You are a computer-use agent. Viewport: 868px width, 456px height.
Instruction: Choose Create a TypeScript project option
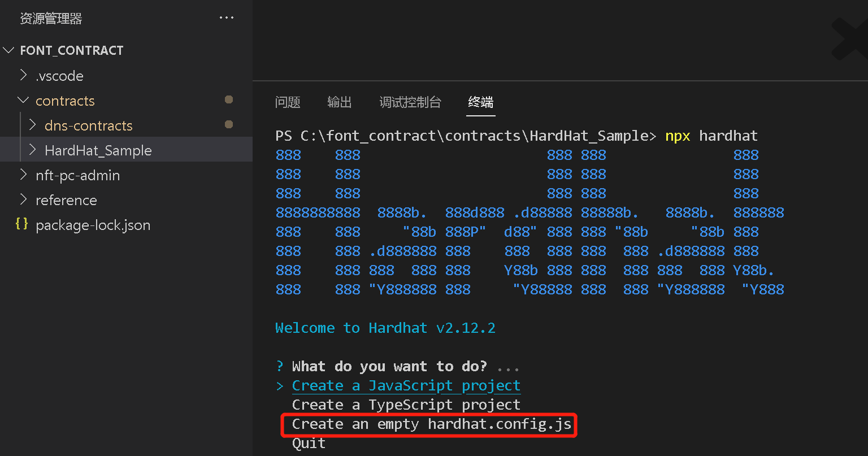[x=406, y=405]
